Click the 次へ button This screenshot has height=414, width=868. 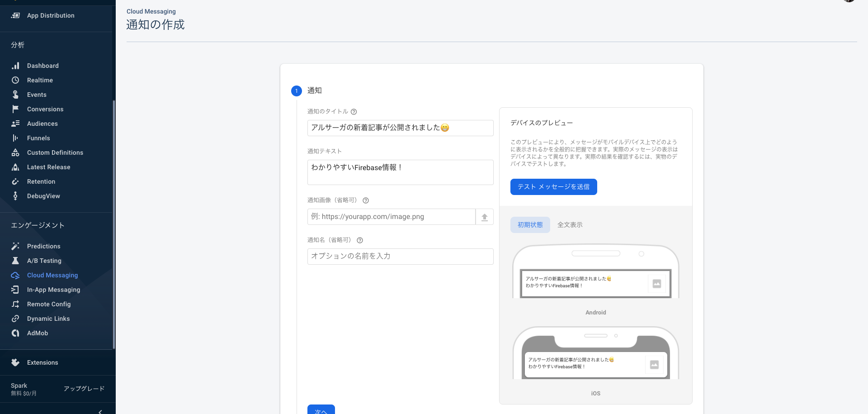click(321, 409)
